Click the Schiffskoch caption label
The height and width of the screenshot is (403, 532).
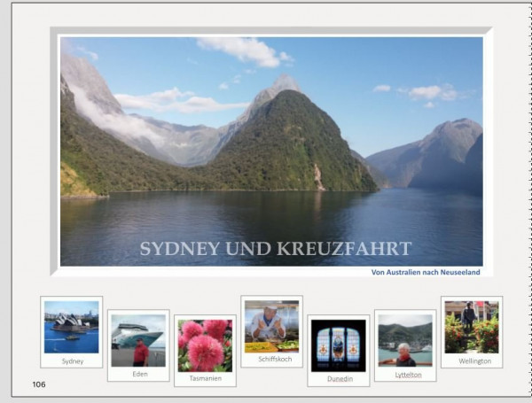click(x=275, y=359)
